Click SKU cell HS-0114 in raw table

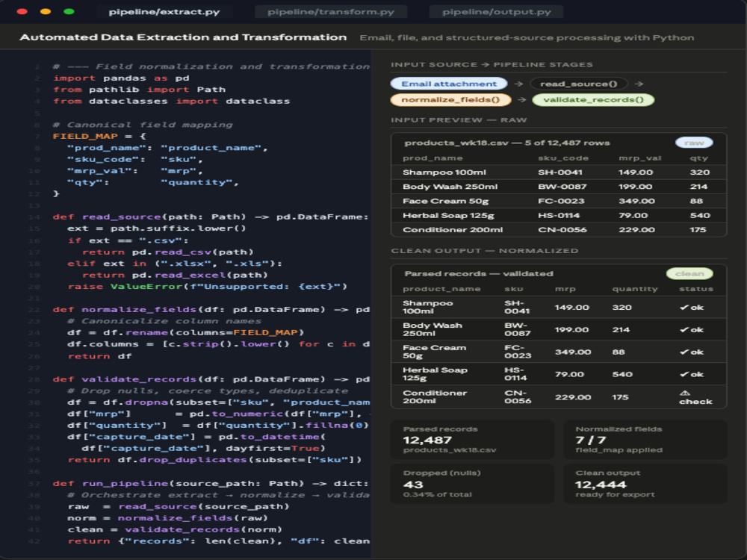tap(559, 215)
